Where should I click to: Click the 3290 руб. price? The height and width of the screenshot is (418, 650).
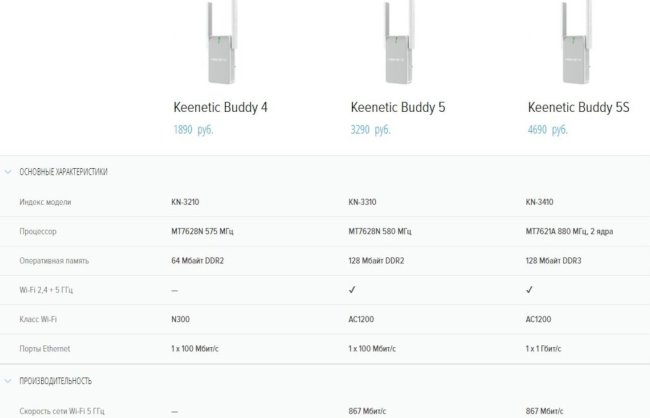pyautogui.click(x=370, y=130)
